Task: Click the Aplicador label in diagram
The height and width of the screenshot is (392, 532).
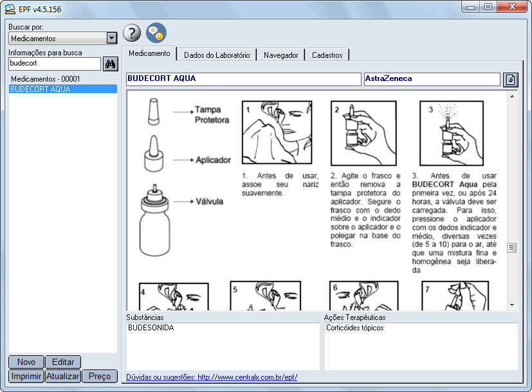Action: click(213, 160)
